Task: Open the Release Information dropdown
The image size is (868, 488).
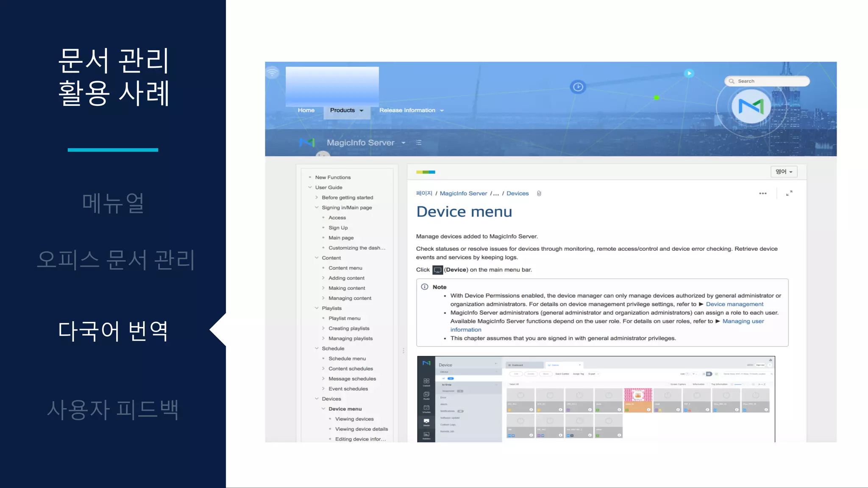Action: [411, 111]
